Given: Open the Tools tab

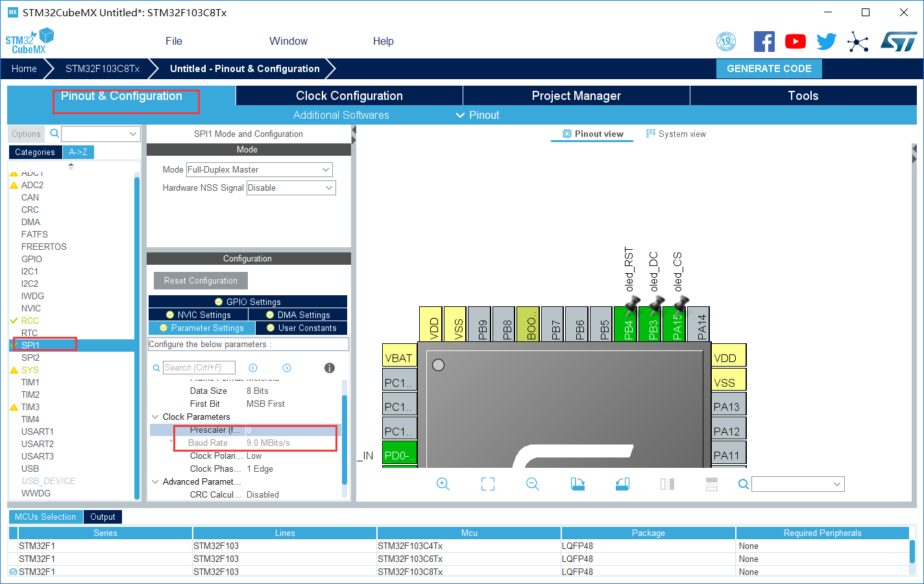Looking at the screenshot, I should pos(803,95).
